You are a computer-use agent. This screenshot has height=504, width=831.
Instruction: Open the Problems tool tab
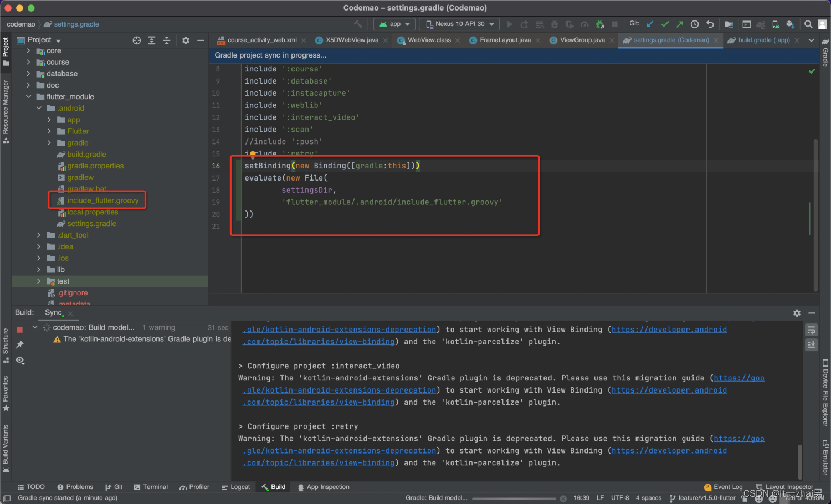pyautogui.click(x=75, y=487)
